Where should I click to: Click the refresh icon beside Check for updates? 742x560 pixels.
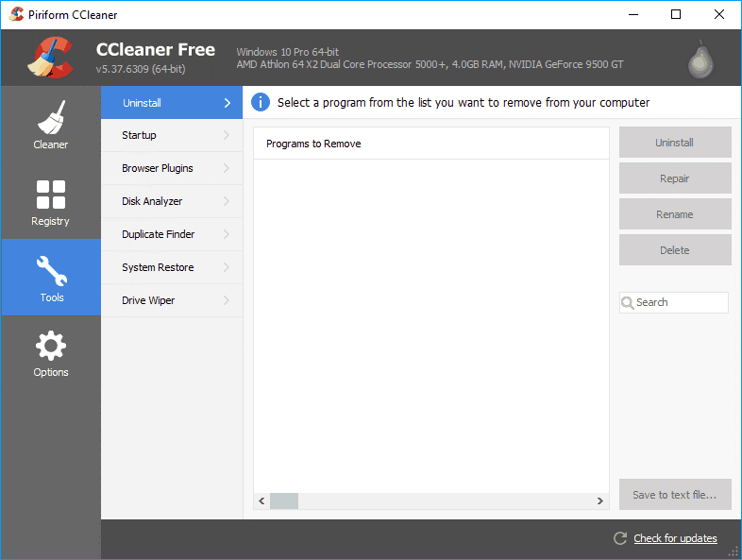(x=620, y=538)
